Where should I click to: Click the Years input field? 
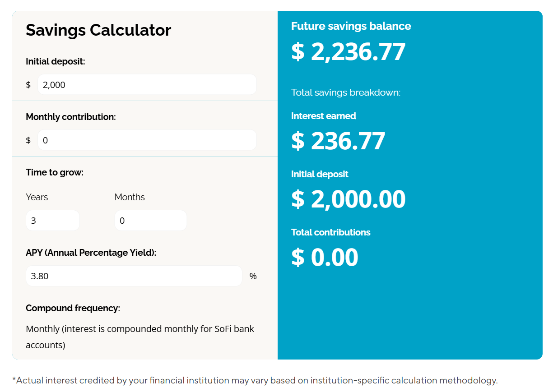[52, 220]
